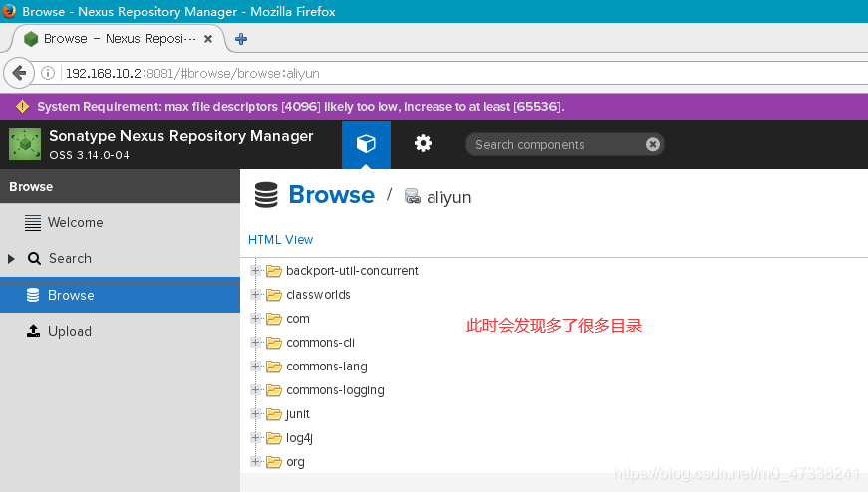Select the com folder name
The width and height of the screenshot is (868, 492).
[298, 319]
